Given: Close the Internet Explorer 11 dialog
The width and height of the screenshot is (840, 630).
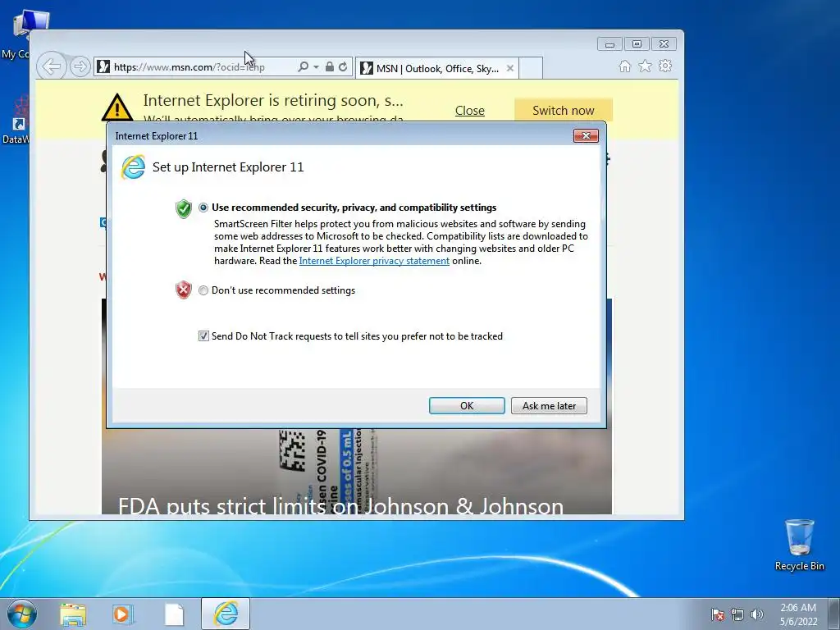Looking at the screenshot, I should [586, 135].
